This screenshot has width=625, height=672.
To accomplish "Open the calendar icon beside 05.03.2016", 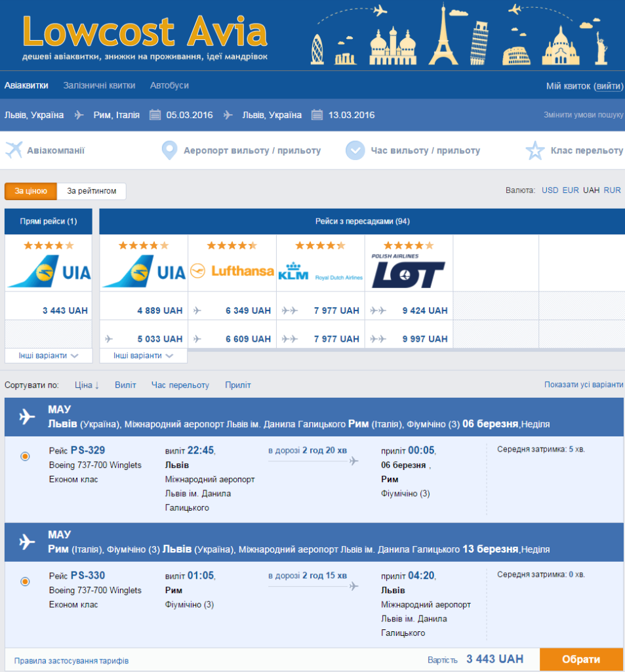I will 155,115.
